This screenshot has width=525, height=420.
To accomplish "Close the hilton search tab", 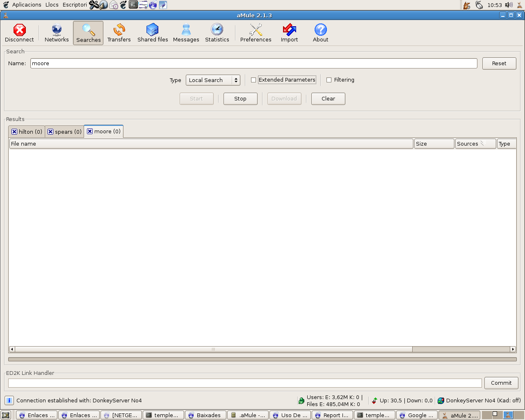I will tap(14, 132).
